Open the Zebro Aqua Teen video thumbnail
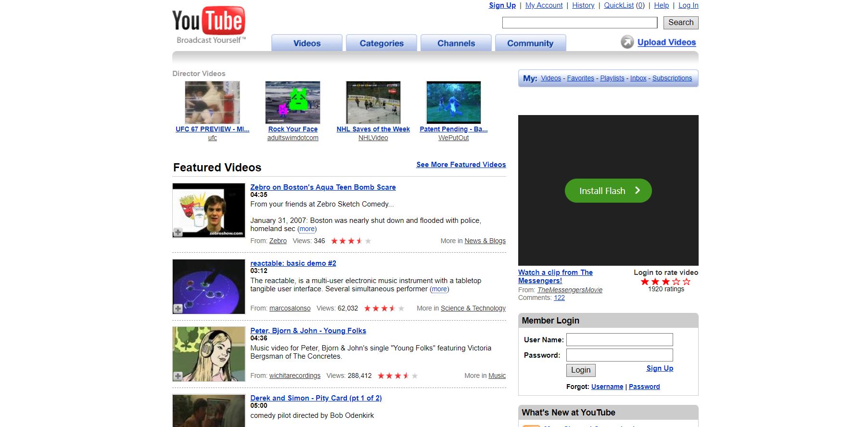 (x=209, y=210)
